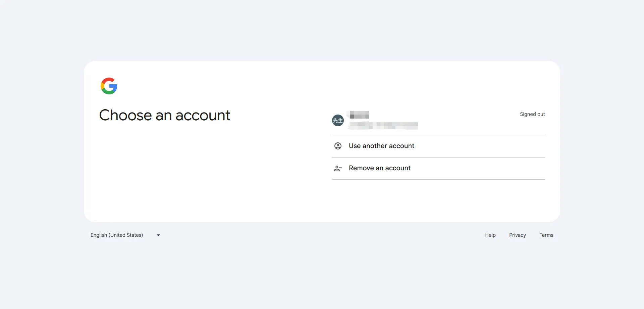This screenshot has width=644, height=309.
Task: Open the Privacy link
Action: (x=517, y=235)
